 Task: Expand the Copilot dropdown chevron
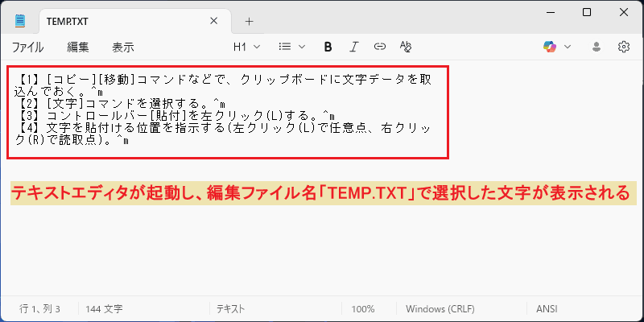(568, 47)
